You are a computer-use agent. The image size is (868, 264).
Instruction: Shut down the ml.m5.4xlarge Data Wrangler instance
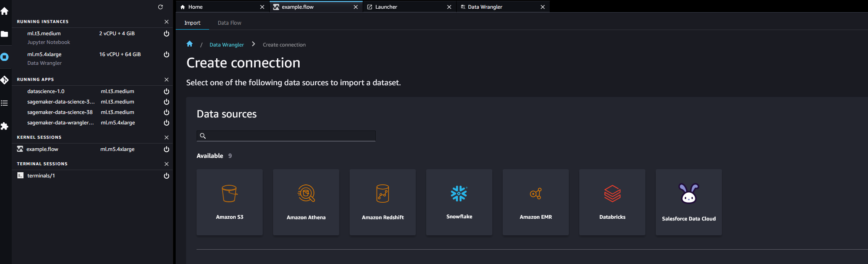(x=166, y=54)
